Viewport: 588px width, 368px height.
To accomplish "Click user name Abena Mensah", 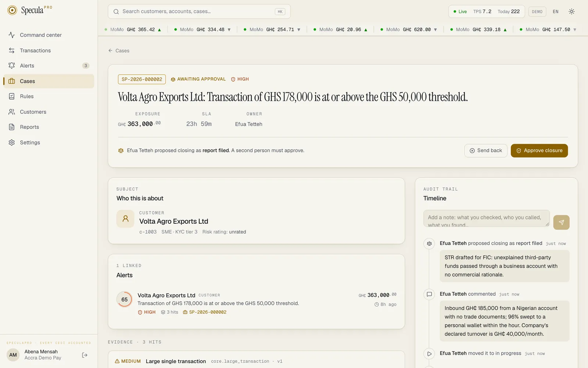I will click(x=41, y=352).
